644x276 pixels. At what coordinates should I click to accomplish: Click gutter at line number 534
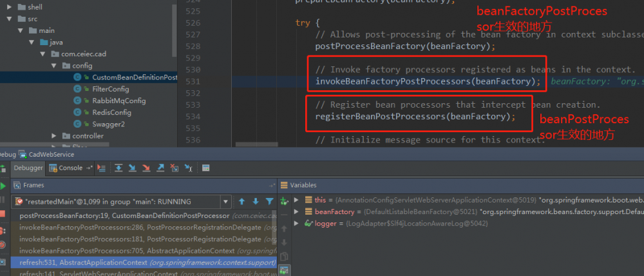(x=193, y=117)
